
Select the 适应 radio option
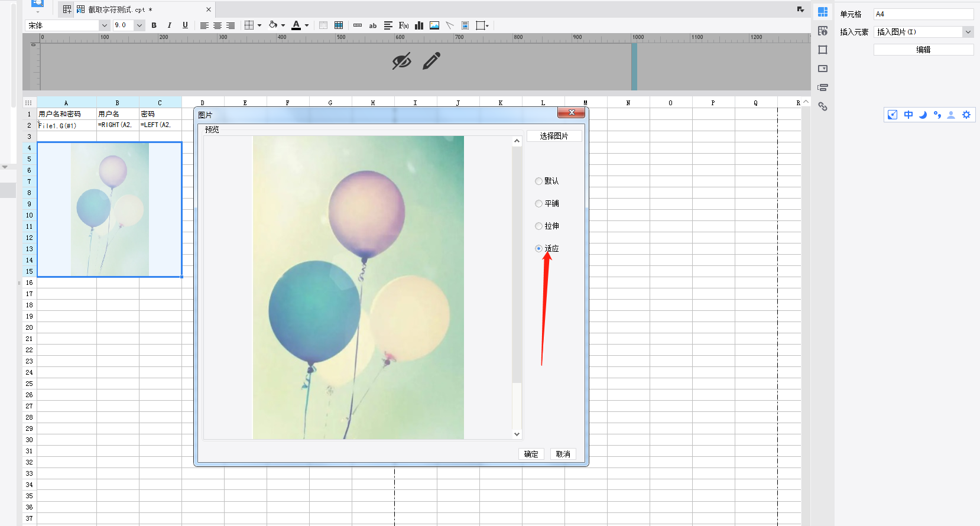[x=538, y=248]
